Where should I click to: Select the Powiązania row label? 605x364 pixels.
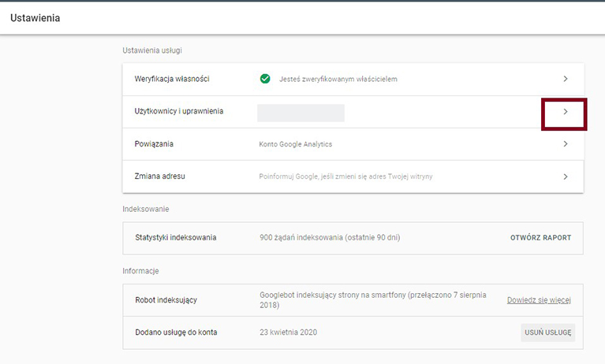[154, 144]
